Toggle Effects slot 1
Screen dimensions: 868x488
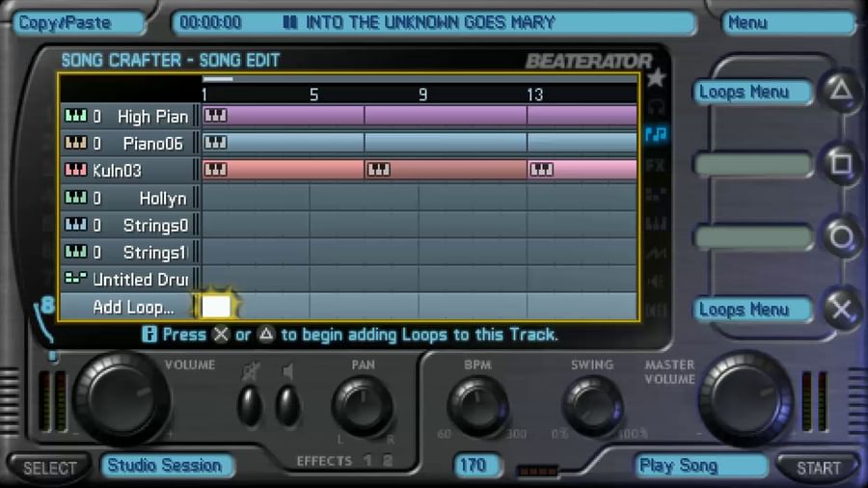[x=367, y=460]
